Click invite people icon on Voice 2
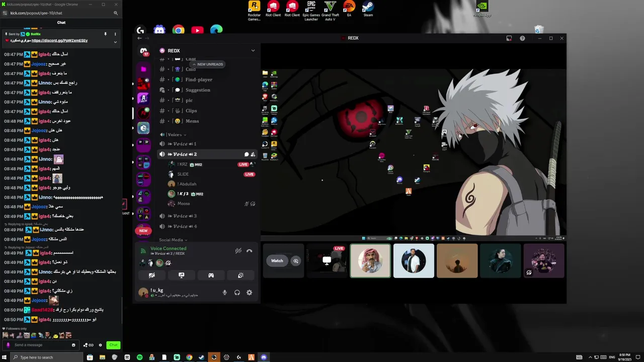This screenshot has height=362, width=644. click(253, 154)
